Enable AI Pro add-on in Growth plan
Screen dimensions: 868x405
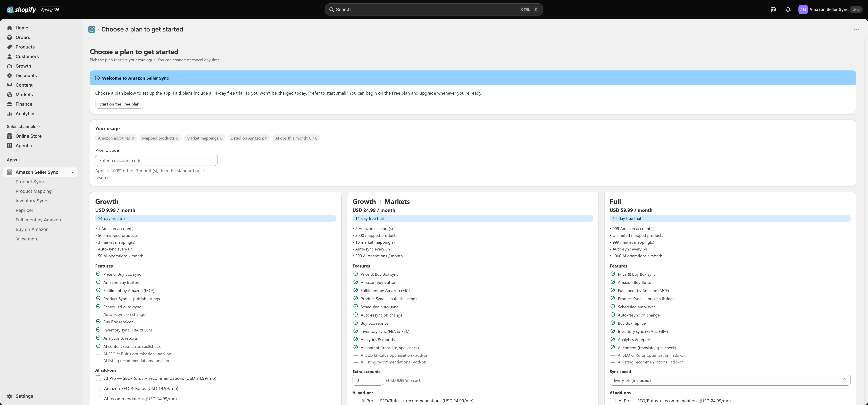(98, 378)
